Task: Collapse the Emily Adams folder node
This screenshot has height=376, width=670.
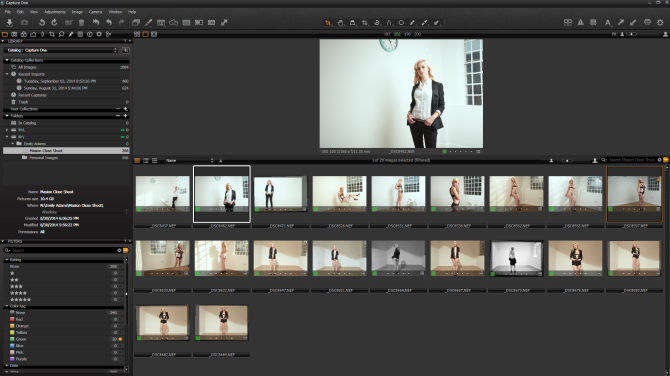Action: (12, 144)
